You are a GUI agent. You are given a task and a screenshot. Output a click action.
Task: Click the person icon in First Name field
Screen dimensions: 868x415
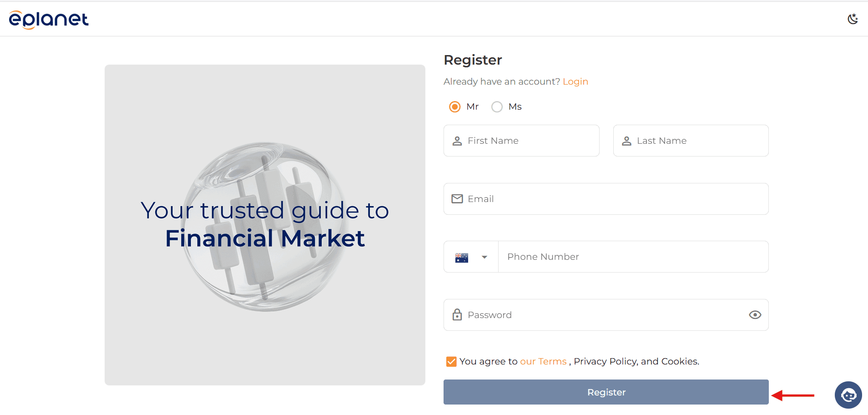457,141
